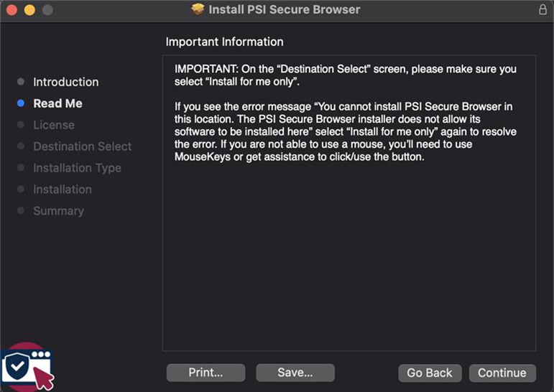554x392 pixels.
Task: Click the gray bullet beside Introduction
Action: (21, 82)
